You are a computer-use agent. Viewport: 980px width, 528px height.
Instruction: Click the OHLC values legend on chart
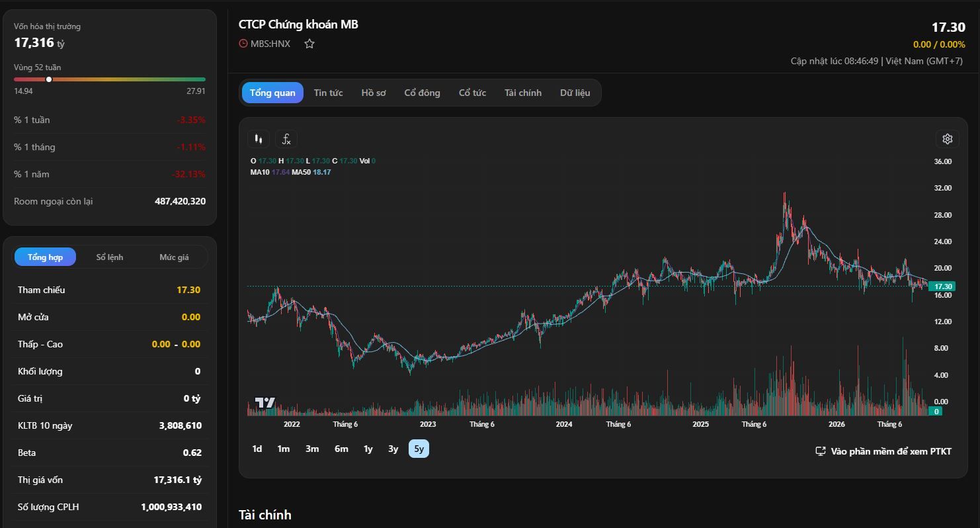point(313,161)
